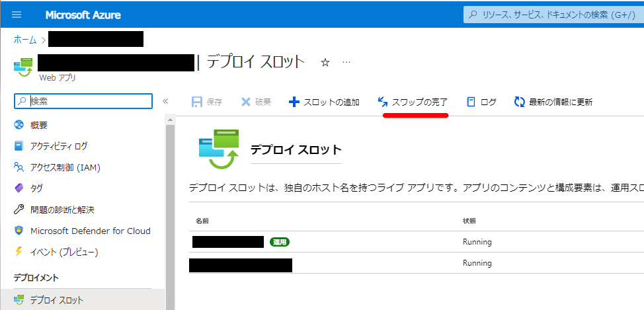Click the sidebar 検索 input field

tap(83, 101)
